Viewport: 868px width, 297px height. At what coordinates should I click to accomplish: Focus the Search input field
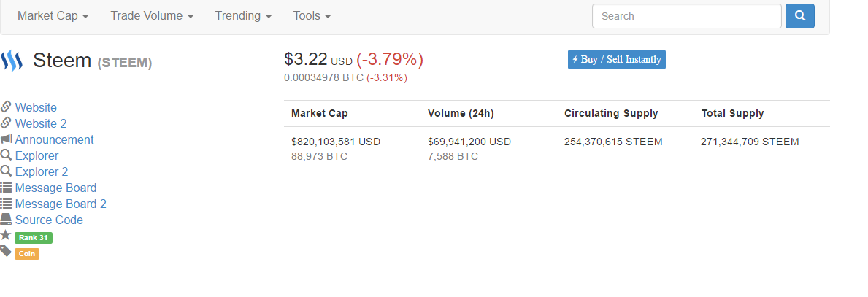(x=687, y=16)
